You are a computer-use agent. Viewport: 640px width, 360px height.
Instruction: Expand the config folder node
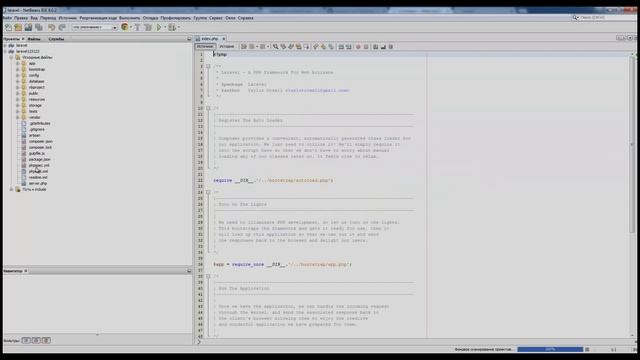coord(18,75)
